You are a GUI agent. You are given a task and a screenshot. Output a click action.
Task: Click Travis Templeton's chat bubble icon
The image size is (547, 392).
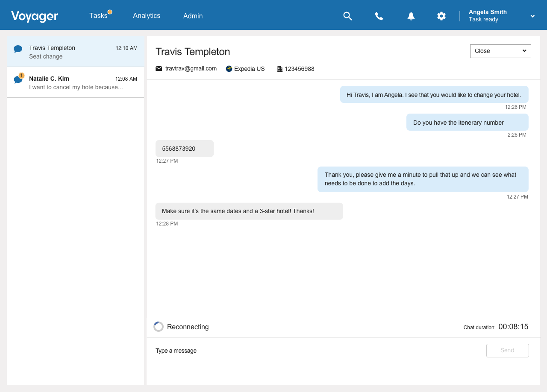click(x=18, y=49)
